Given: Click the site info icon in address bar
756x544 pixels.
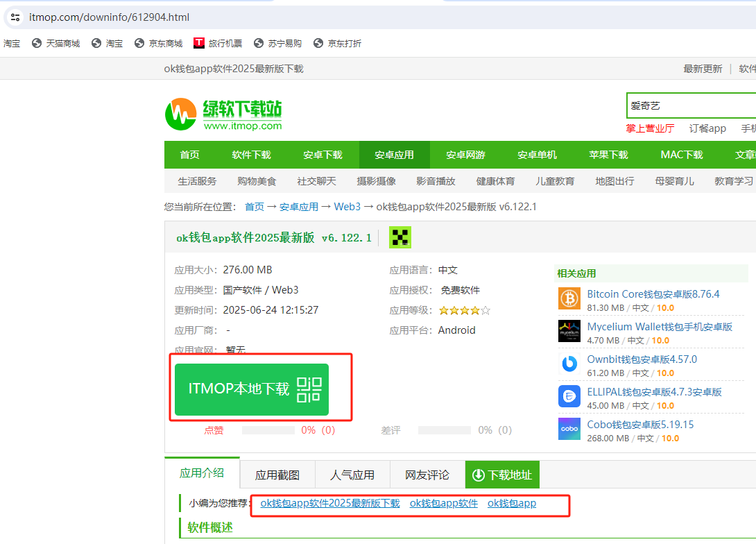Looking at the screenshot, I should coord(15,17).
